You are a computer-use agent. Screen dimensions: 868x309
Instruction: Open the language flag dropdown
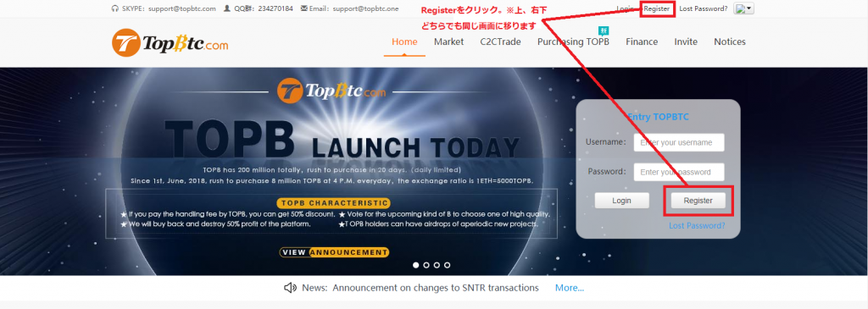pyautogui.click(x=743, y=8)
